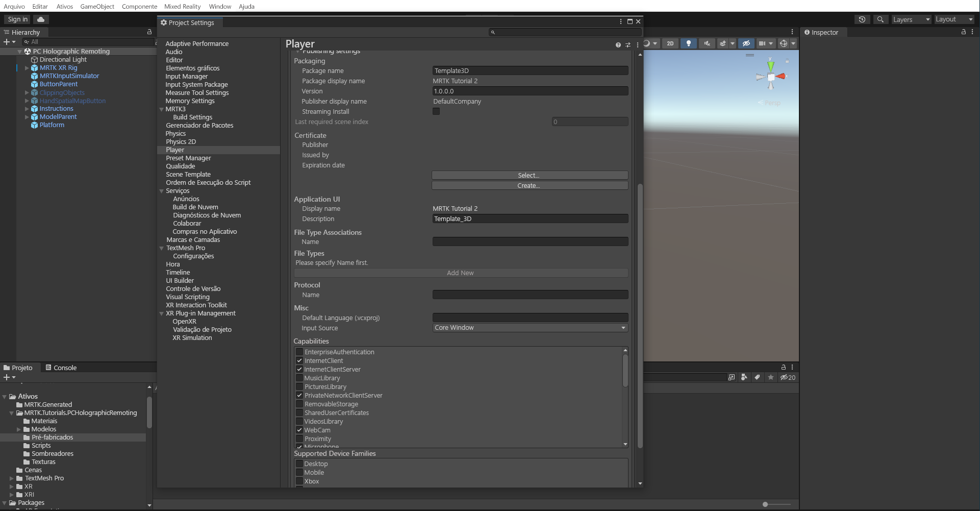Open the Input Source dropdown showing Core Window
Screen dimensions: 980x511
530,327
